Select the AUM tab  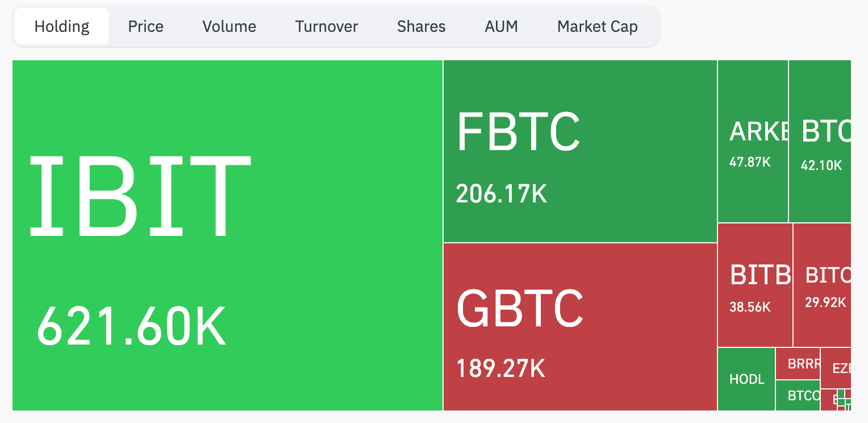tap(501, 26)
